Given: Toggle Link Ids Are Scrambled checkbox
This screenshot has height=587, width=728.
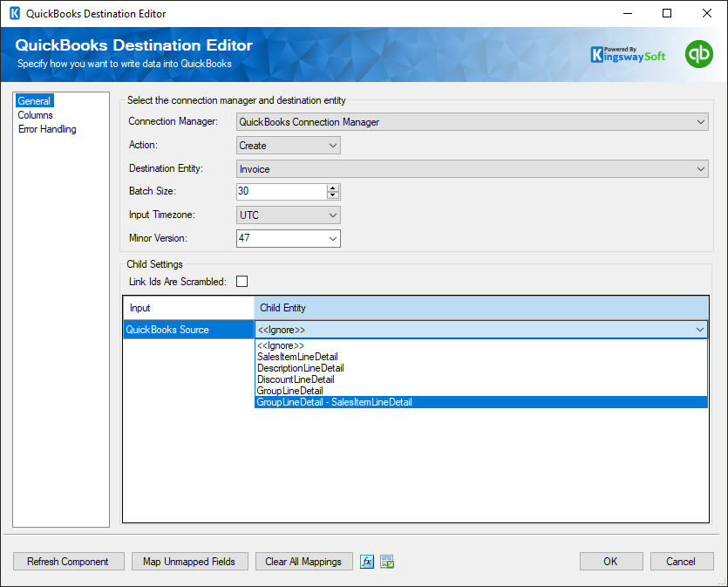Looking at the screenshot, I should pyautogui.click(x=242, y=282).
